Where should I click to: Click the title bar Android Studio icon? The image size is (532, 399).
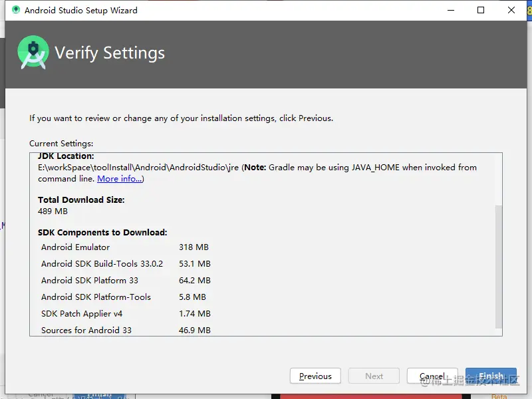click(x=15, y=10)
